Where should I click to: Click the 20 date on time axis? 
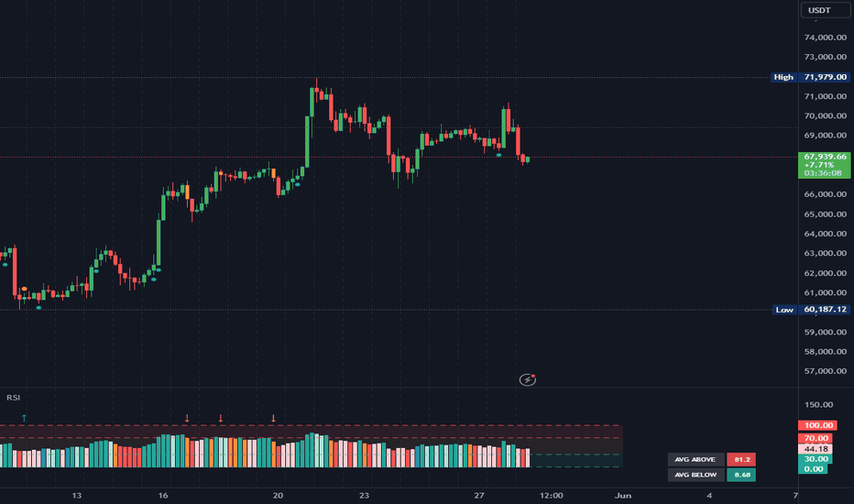click(278, 495)
